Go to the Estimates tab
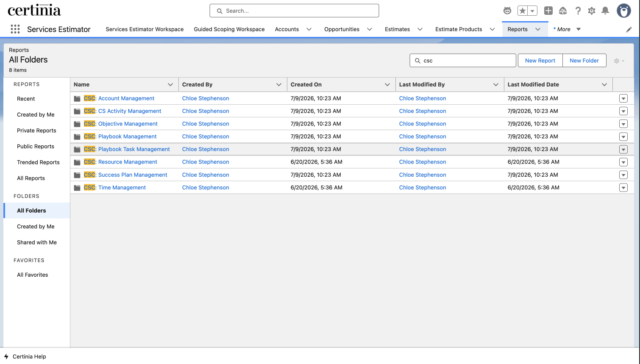The width and height of the screenshot is (640, 364). pyautogui.click(x=397, y=29)
